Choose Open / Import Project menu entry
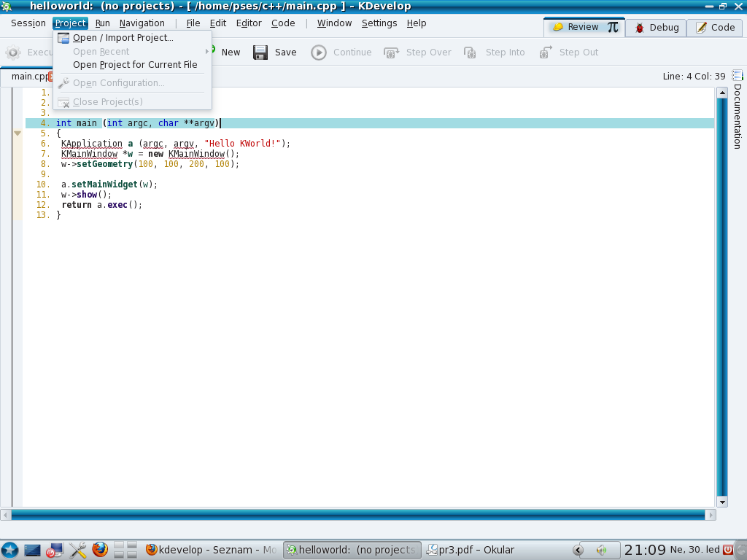The image size is (747, 560). tap(133, 38)
